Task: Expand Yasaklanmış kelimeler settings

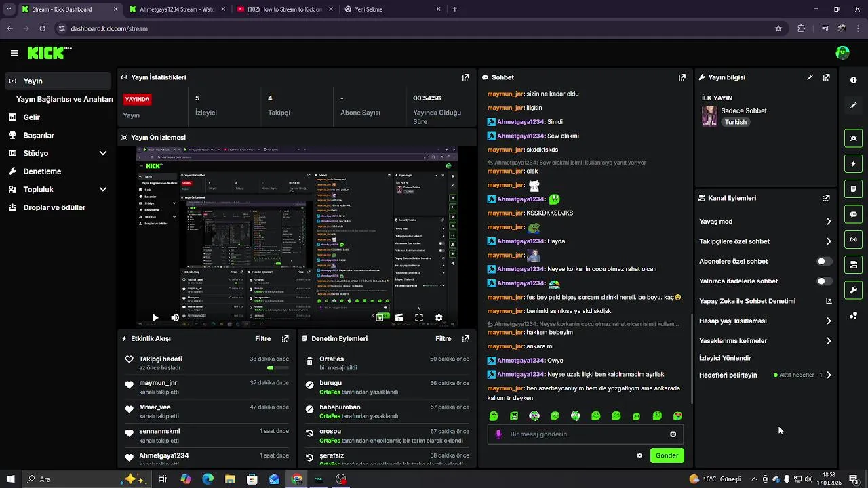Action: click(x=829, y=341)
